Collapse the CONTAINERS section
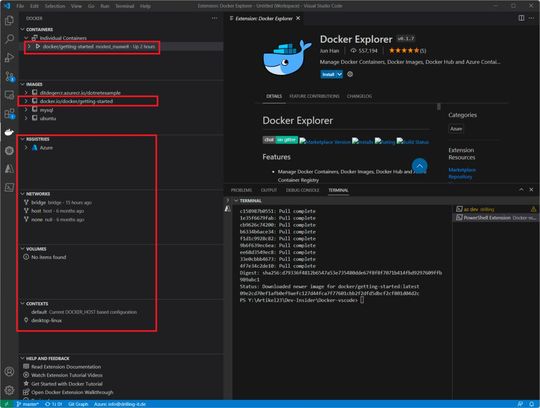The width and height of the screenshot is (540, 408). [23, 29]
